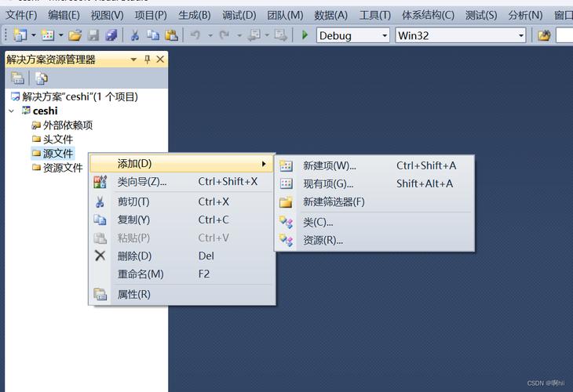Open the 编辑(E) menu
573x392 pixels.
[64, 16]
